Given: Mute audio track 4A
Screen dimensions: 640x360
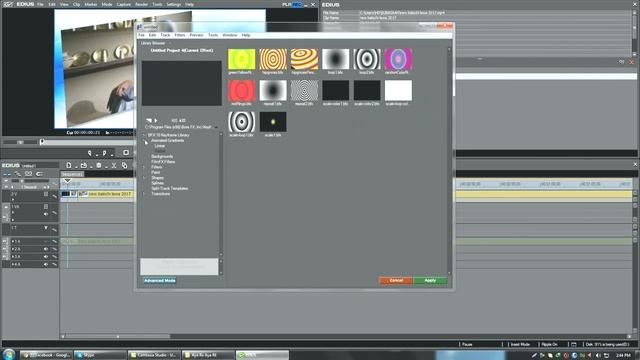Looking at the screenshot, I should [x=46, y=264].
